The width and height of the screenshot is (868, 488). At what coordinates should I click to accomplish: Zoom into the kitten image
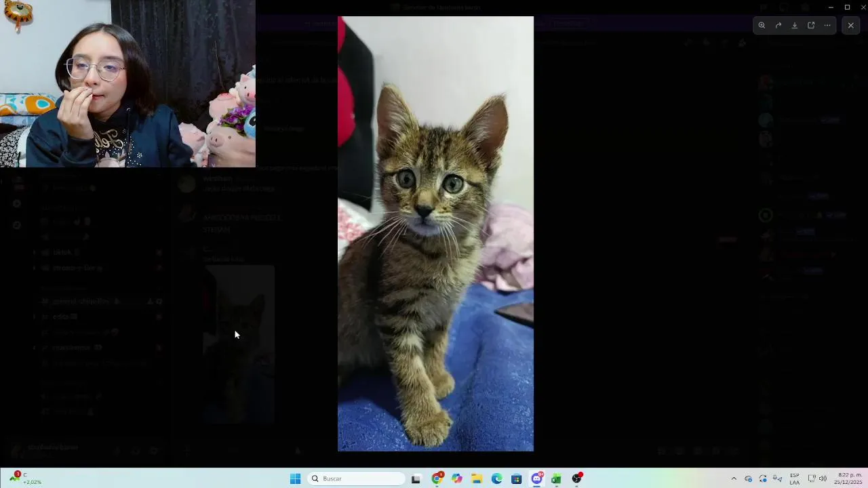click(762, 25)
